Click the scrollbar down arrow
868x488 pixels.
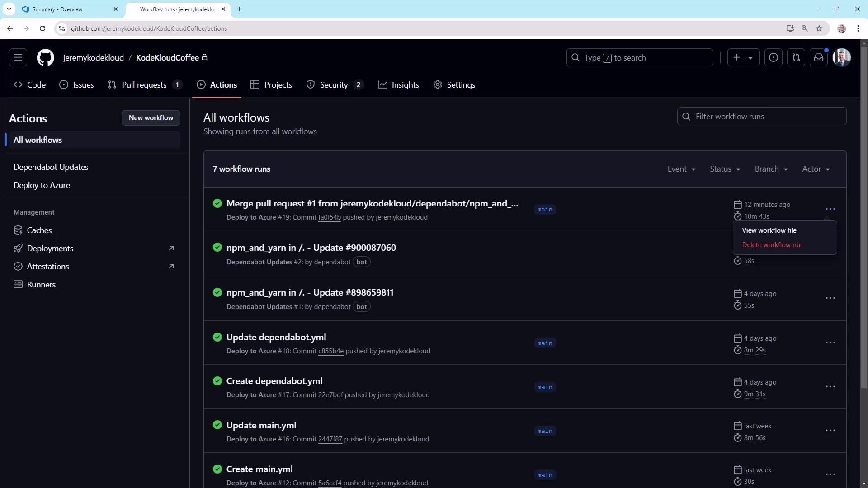pyautogui.click(x=864, y=484)
